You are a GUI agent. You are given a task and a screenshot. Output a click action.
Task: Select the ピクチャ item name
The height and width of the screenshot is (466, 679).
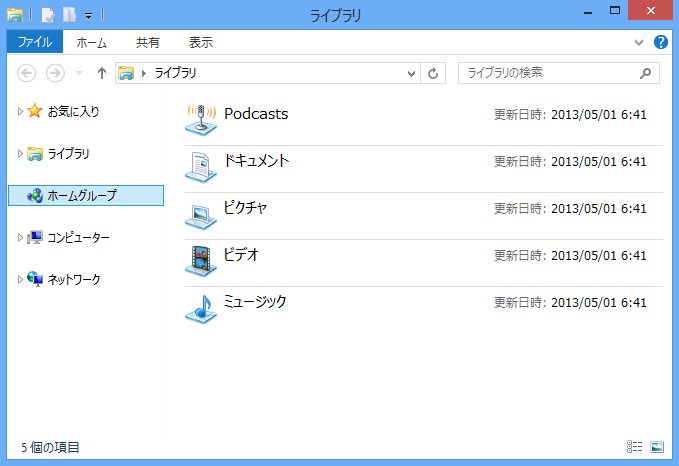tap(245, 207)
